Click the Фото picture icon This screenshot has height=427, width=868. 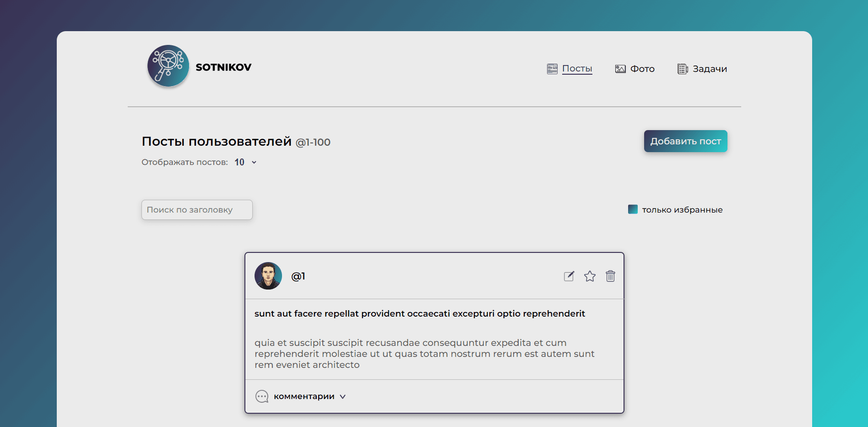620,69
